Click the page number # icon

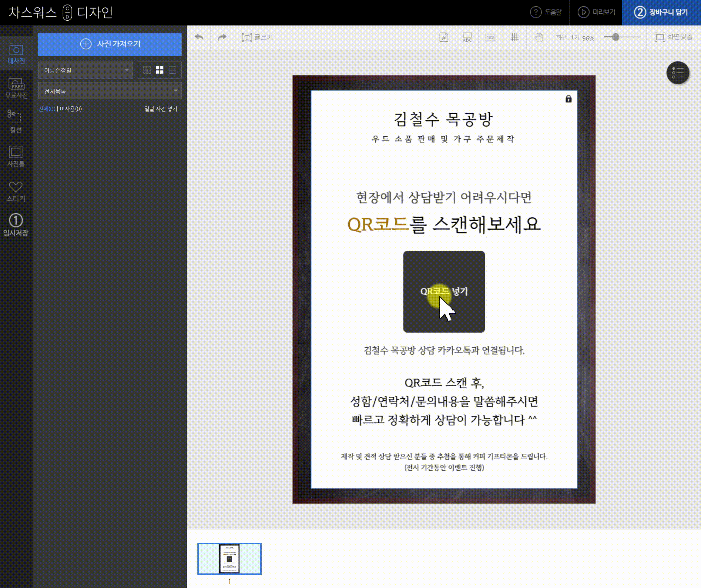pyautogui.click(x=444, y=37)
